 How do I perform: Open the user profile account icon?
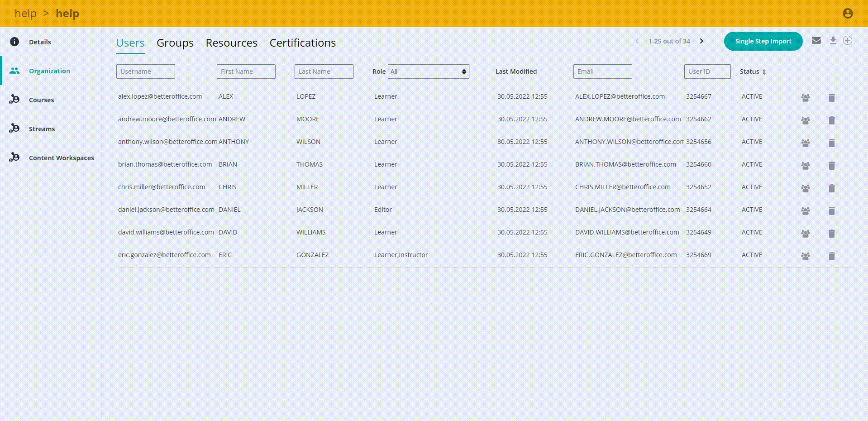pos(848,14)
